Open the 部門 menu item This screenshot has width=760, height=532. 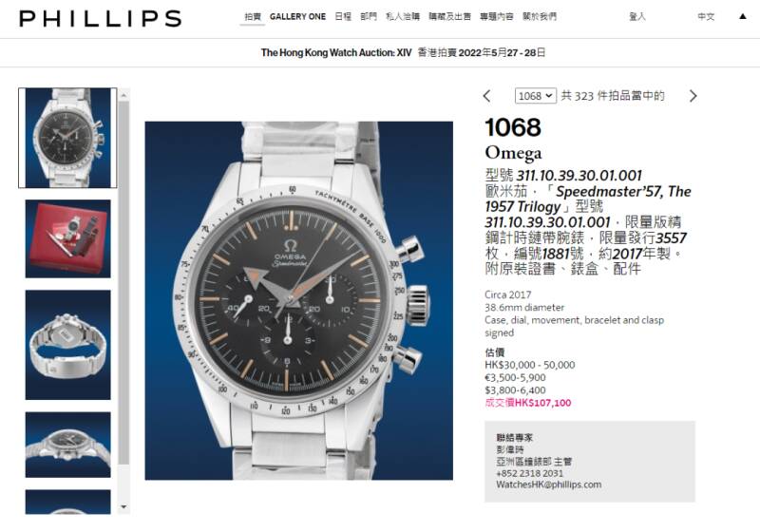pyautogui.click(x=369, y=16)
